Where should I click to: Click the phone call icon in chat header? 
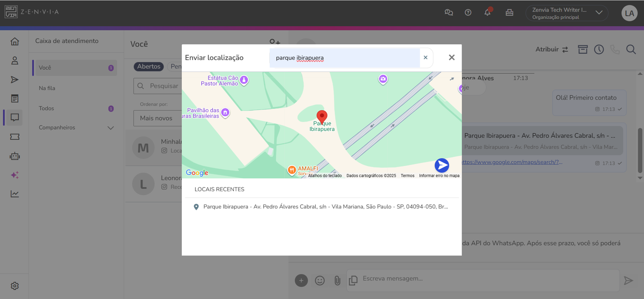click(615, 49)
